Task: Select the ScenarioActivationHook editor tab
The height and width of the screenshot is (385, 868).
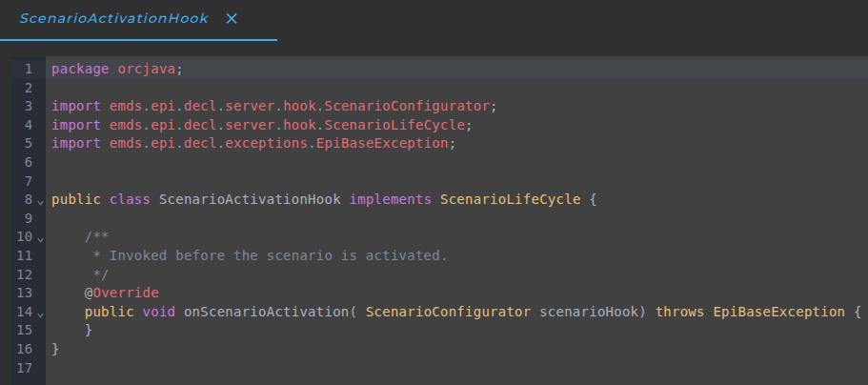Action: point(113,19)
